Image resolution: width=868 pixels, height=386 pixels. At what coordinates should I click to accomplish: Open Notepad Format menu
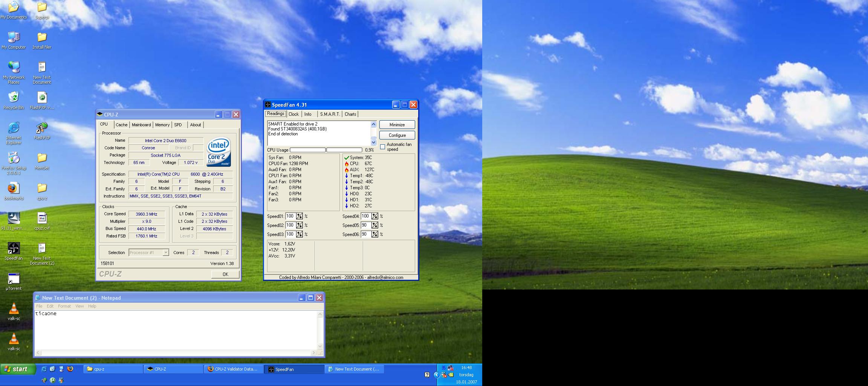click(x=64, y=306)
